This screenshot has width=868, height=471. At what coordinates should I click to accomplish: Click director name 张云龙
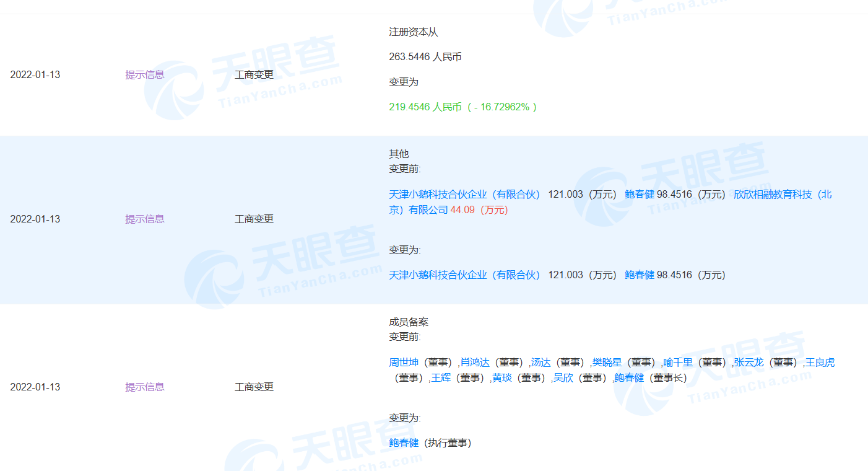pyautogui.click(x=749, y=363)
